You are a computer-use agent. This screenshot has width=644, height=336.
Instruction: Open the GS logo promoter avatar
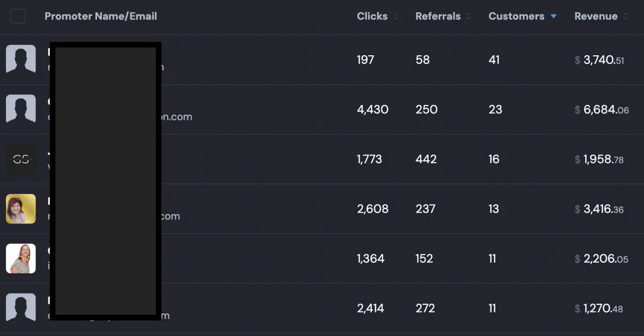pos(21,159)
